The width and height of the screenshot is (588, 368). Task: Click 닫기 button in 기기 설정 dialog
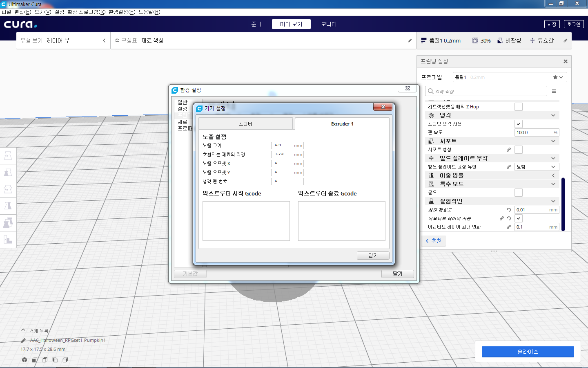click(x=373, y=255)
